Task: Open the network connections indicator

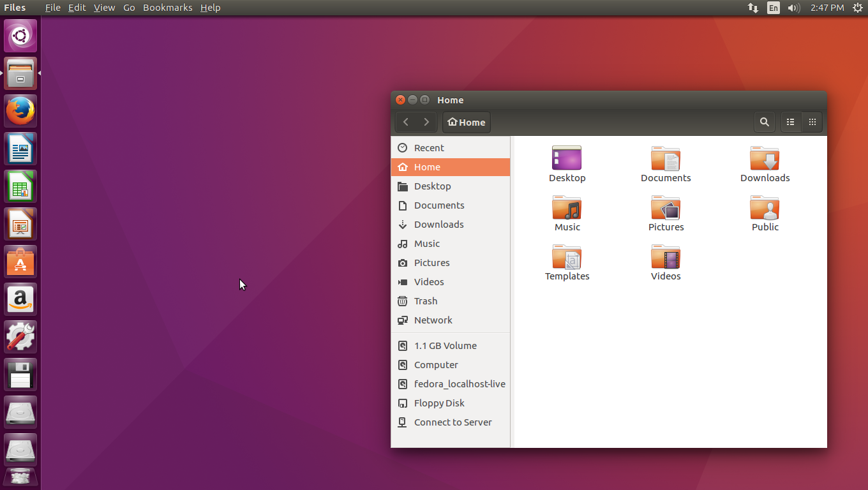Action: tap(753, 8)
